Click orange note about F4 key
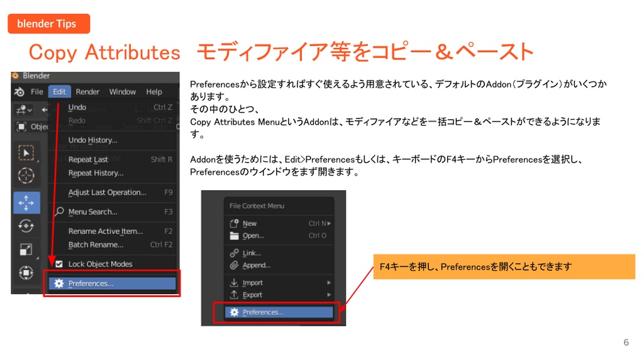This screenshot has height=362, width=644. (504, 266)
